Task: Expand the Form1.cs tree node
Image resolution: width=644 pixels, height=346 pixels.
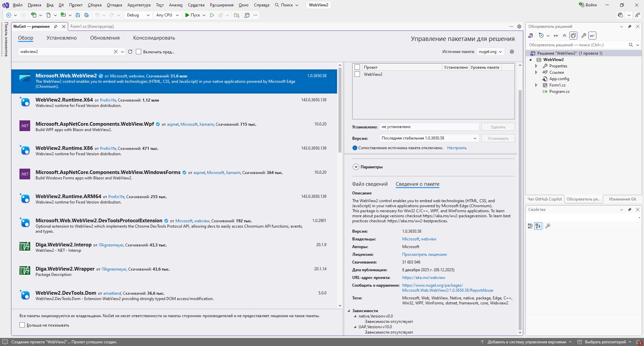Action: coord(536,85)
